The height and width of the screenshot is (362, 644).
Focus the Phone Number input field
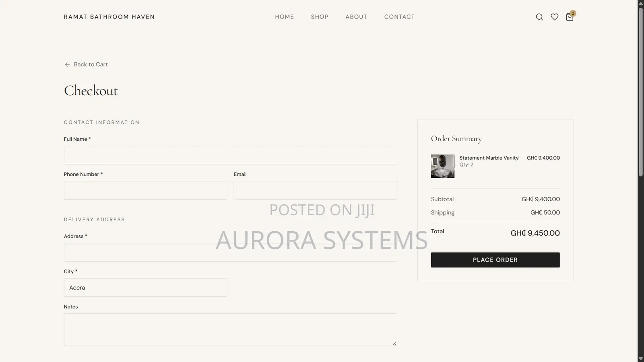pos(145,190)
